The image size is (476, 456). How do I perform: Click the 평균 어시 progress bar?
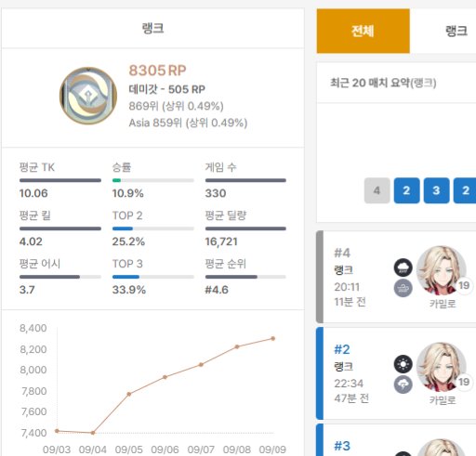pos(60,277)
